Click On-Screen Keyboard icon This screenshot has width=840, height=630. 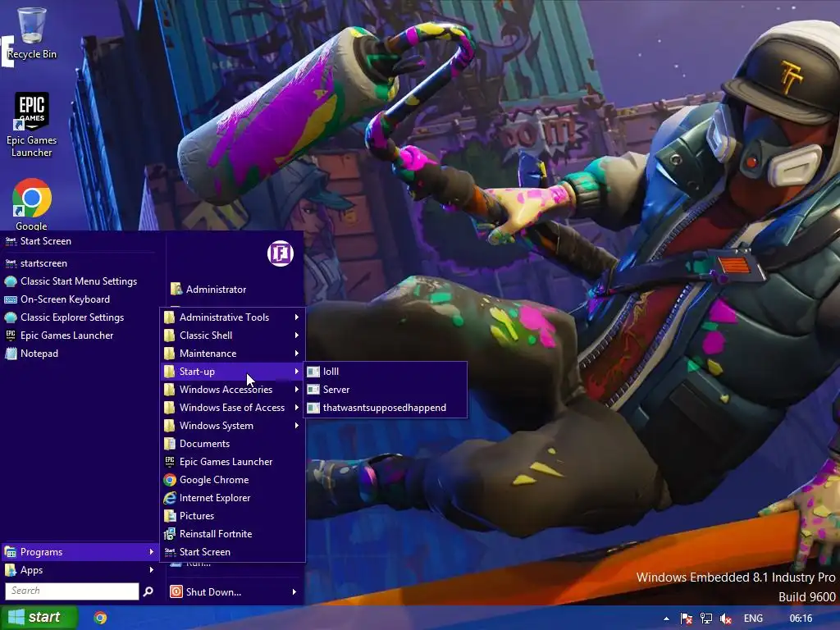[11, 299]
